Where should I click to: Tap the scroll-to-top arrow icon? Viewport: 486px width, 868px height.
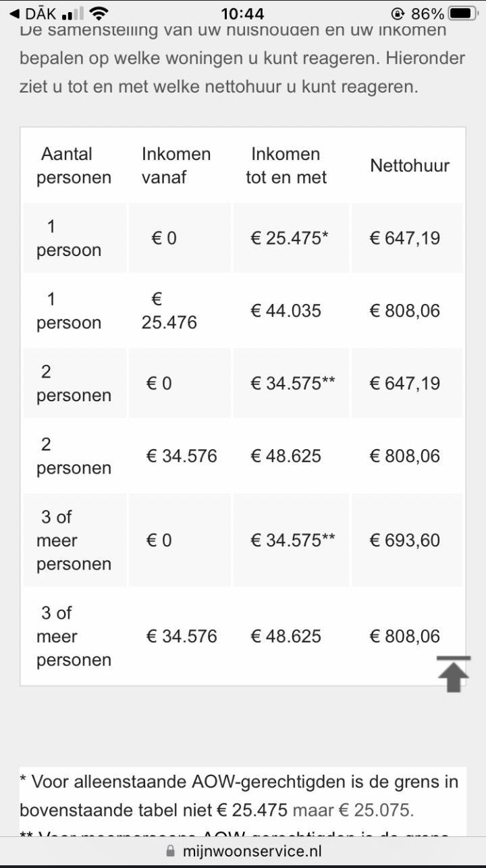pyautogui.click(x=454, y=673)
